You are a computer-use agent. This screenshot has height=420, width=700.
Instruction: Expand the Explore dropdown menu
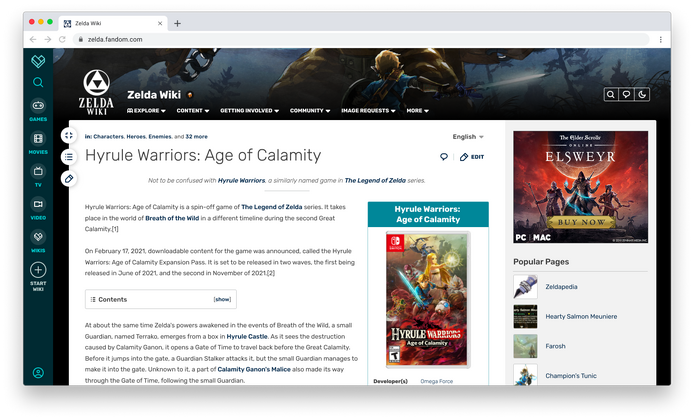(146, 110)
